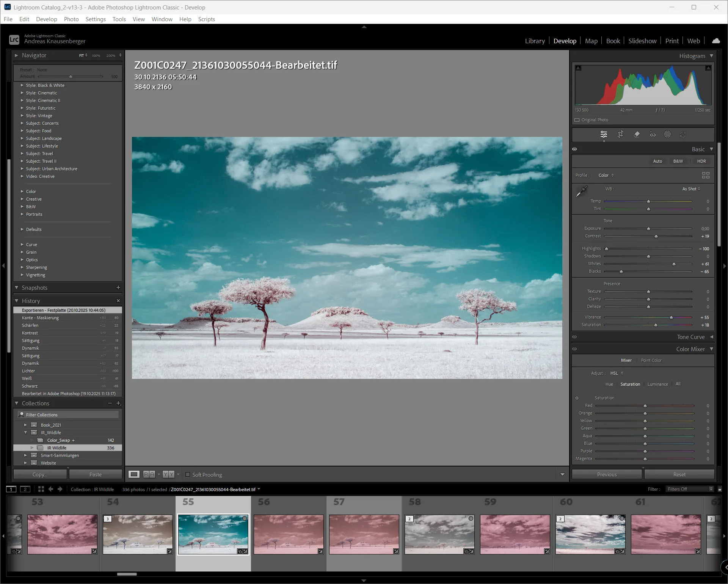The height and width of the screenshot is (584, 728).
Task: Click the cloud sync status icon
Action: (x=716, y=41)
